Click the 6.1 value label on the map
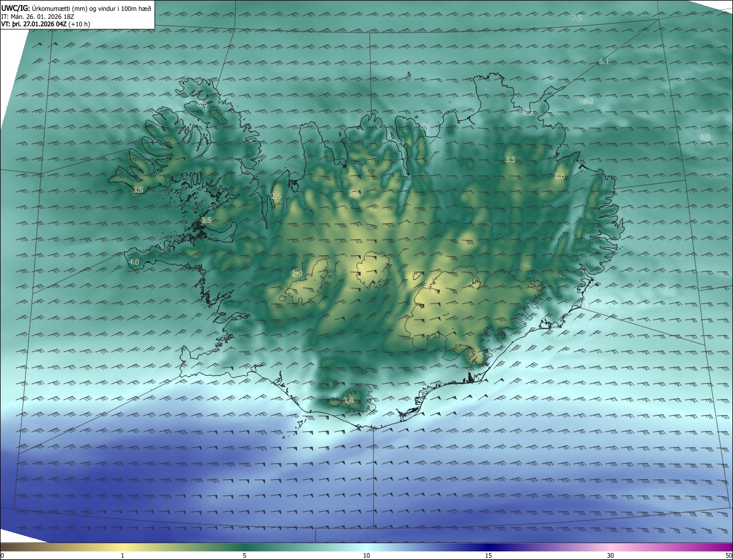The image size is (733, 560). 604,62
